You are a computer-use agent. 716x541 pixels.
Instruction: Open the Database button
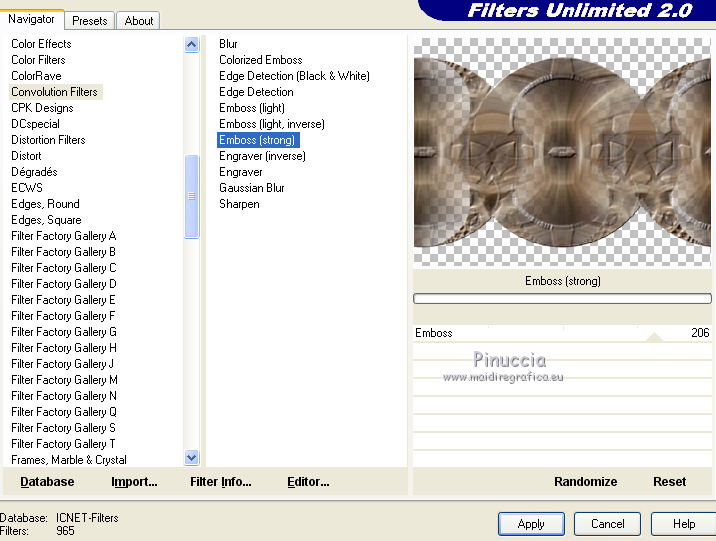point(47,482)
